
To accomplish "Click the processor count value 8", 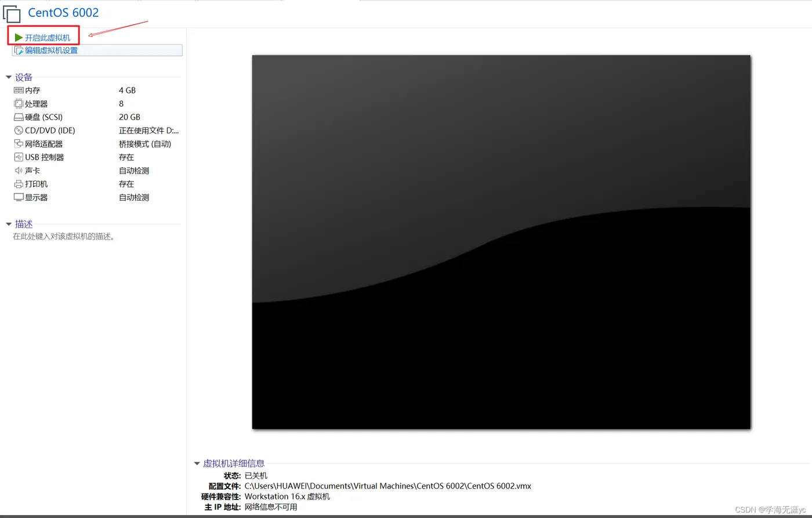I will point(121,104).
